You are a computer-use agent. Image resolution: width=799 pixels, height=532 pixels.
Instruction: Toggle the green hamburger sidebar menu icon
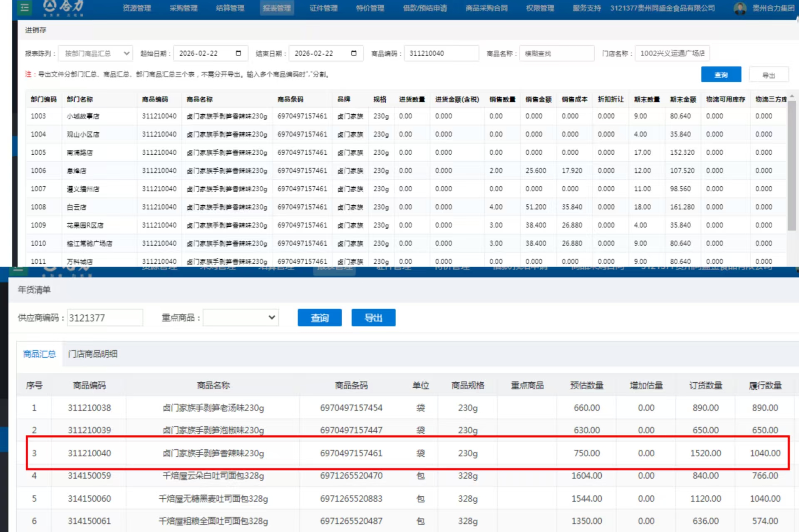(25, 7)
